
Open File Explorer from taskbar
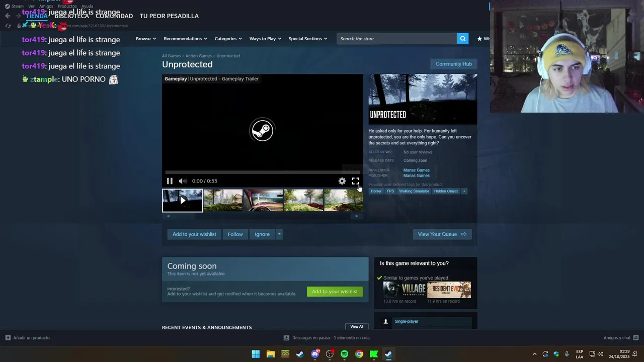(270, 354)
